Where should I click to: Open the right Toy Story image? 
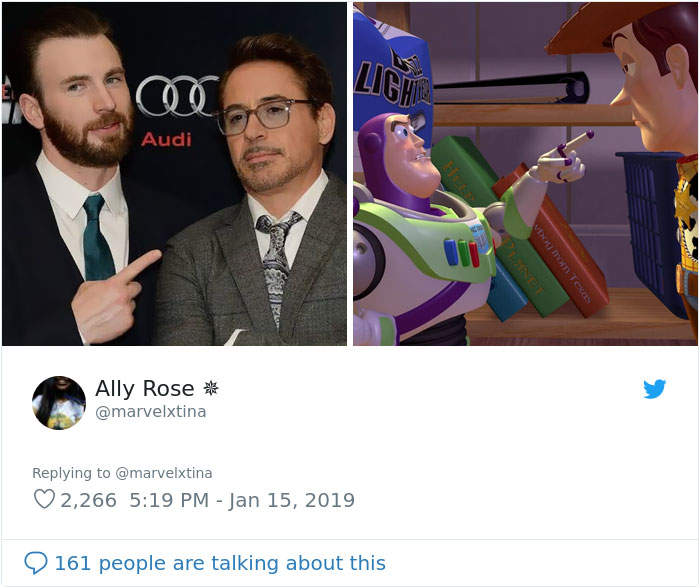coord(525,174)
